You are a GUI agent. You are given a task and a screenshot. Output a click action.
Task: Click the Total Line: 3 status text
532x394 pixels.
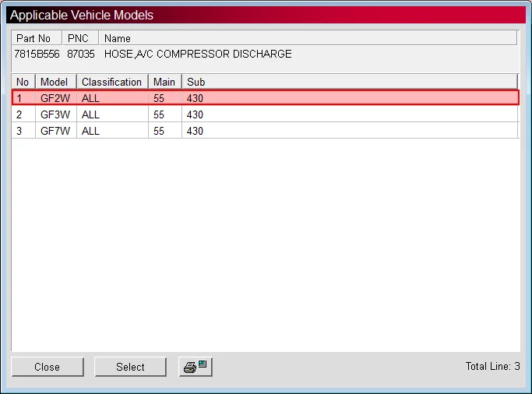pos(492,366)
